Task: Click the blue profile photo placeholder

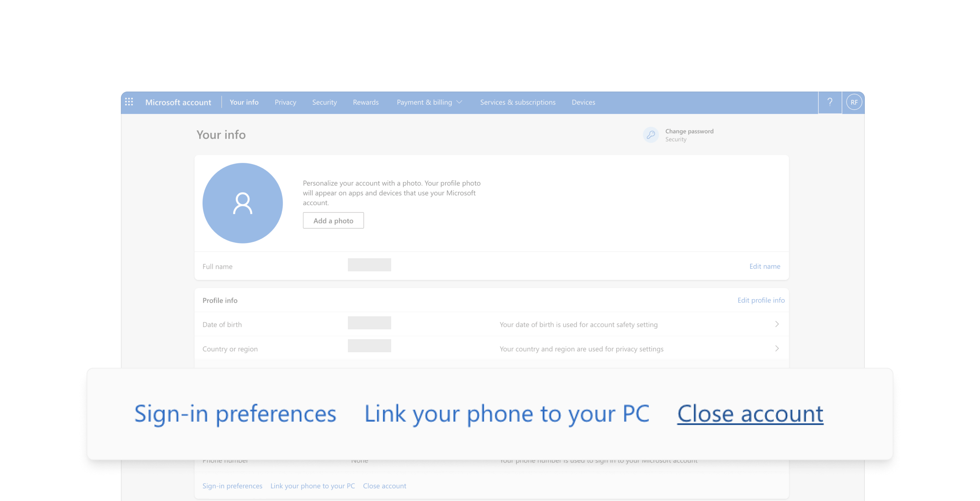Action: 243,203
